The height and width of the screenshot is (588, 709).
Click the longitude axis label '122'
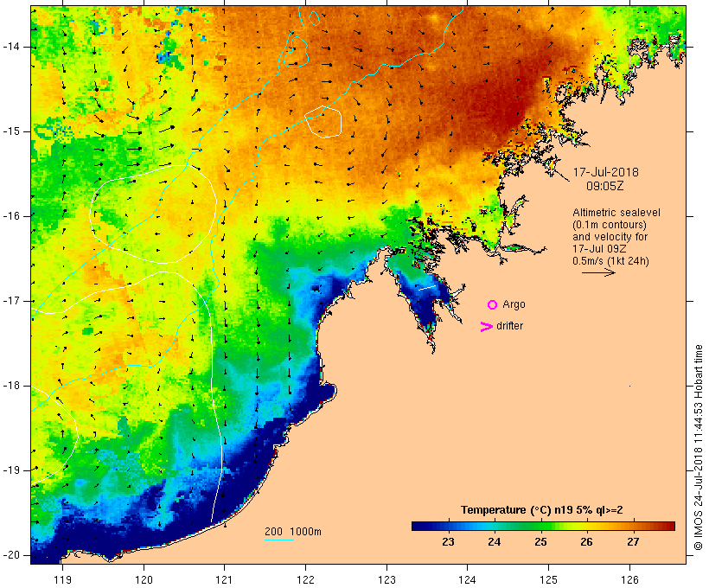tap(305, 579)
